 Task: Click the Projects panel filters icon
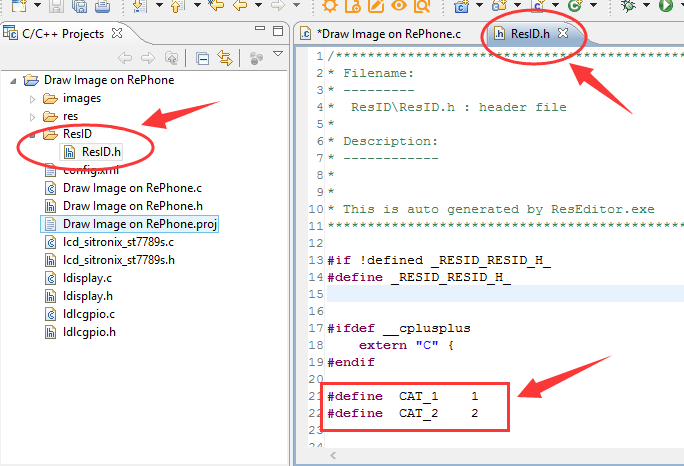click(256, 58)
